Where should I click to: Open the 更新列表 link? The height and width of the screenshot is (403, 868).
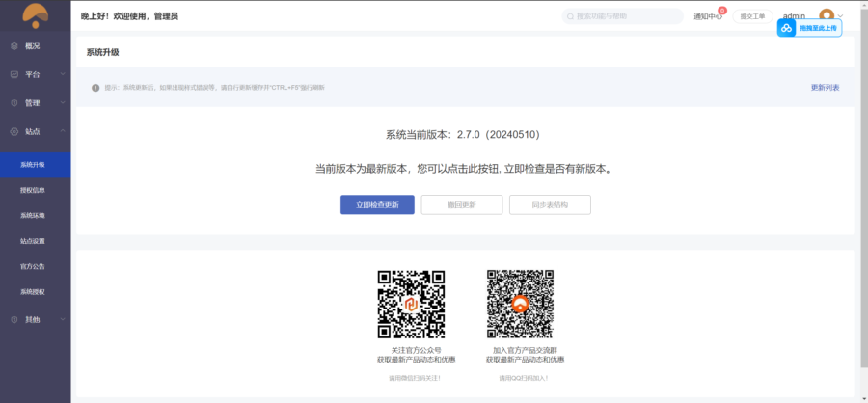click(825, 88)
